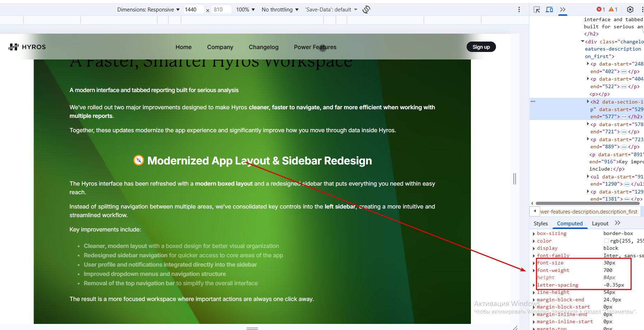Screen dimensions: 644x330
Task: Expand the selected h2 data-section node
Action: pyautogui.click(x=588, y=102)
